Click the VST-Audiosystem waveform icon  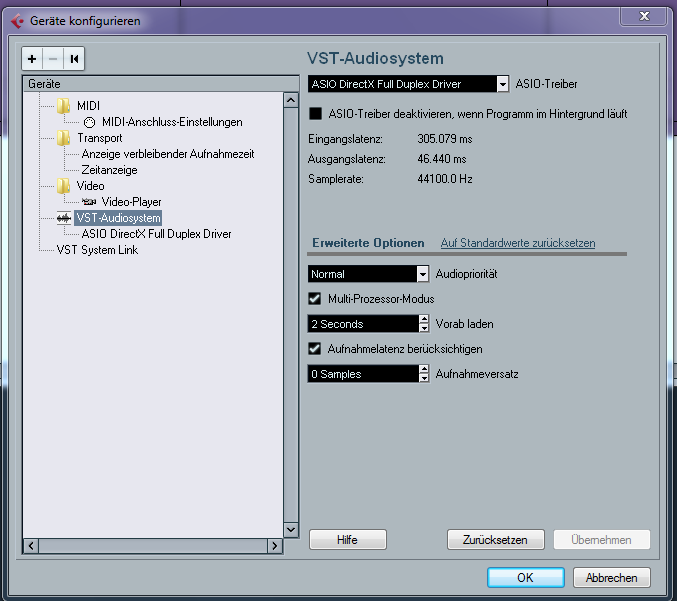click(64, 218)
